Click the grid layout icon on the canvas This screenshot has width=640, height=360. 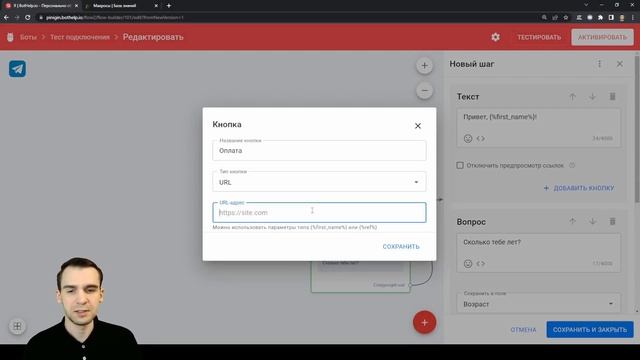[x=17, y=326]
